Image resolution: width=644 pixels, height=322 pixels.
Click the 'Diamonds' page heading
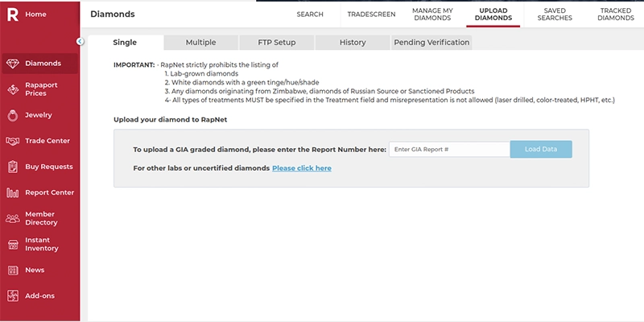click(x=113, y=14)
